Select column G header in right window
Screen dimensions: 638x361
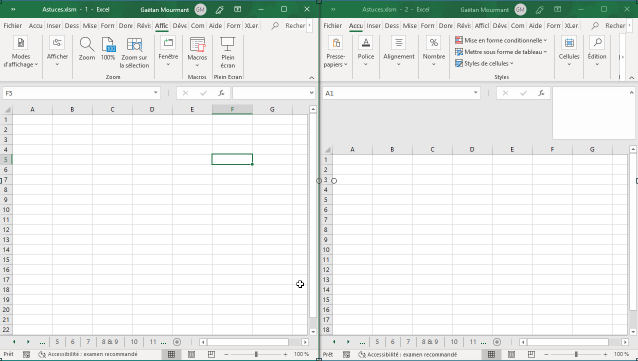coord(592,149)
